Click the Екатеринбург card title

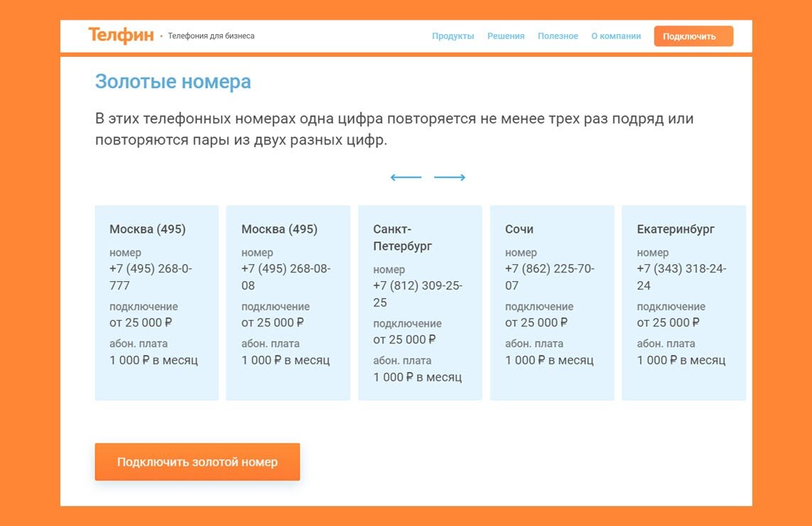676,229
